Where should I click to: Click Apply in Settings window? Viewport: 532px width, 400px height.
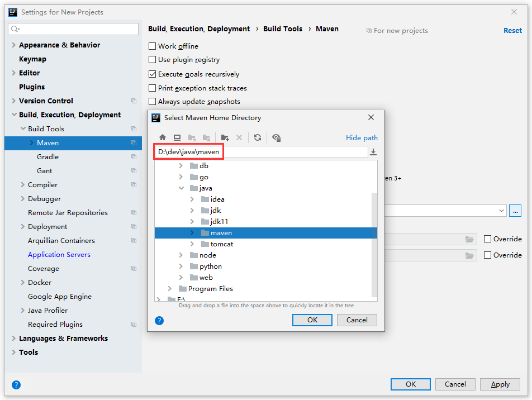(500, 384)
